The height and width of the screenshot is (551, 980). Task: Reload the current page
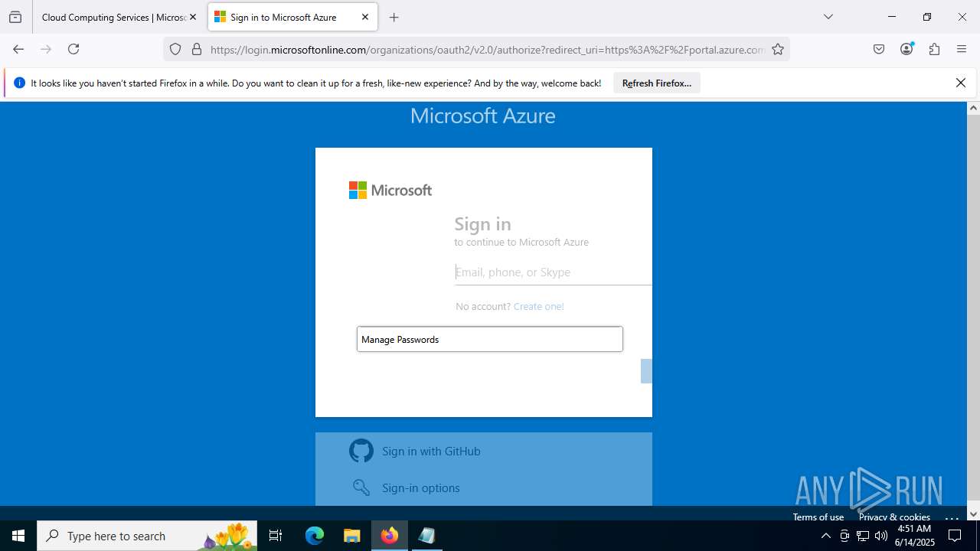[73, 49]
